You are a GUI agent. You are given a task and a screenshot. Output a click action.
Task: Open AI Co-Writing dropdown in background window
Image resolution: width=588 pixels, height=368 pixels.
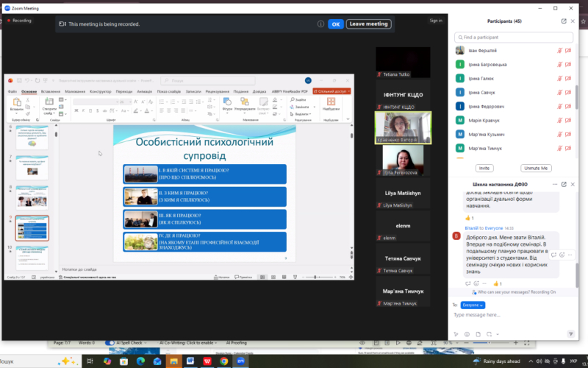[215, 343]
